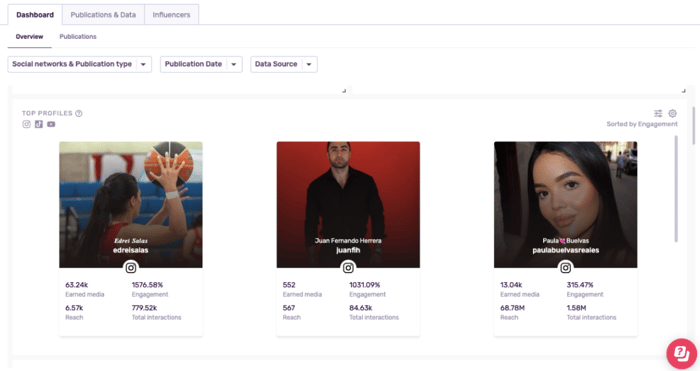700x371 pixels.
Task: Click the Top Profiles vertical scrollbar
Action: tap(676, 189)
